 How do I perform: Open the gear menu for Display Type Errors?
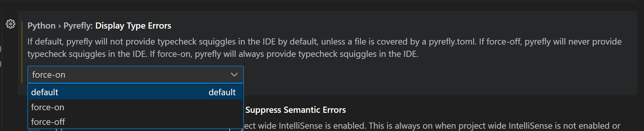(10, 24)
